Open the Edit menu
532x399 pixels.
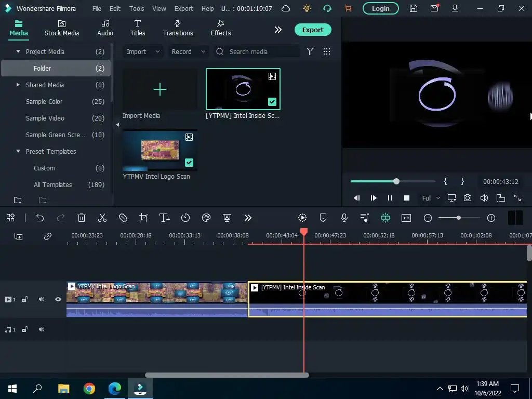(x=115, y=8)
